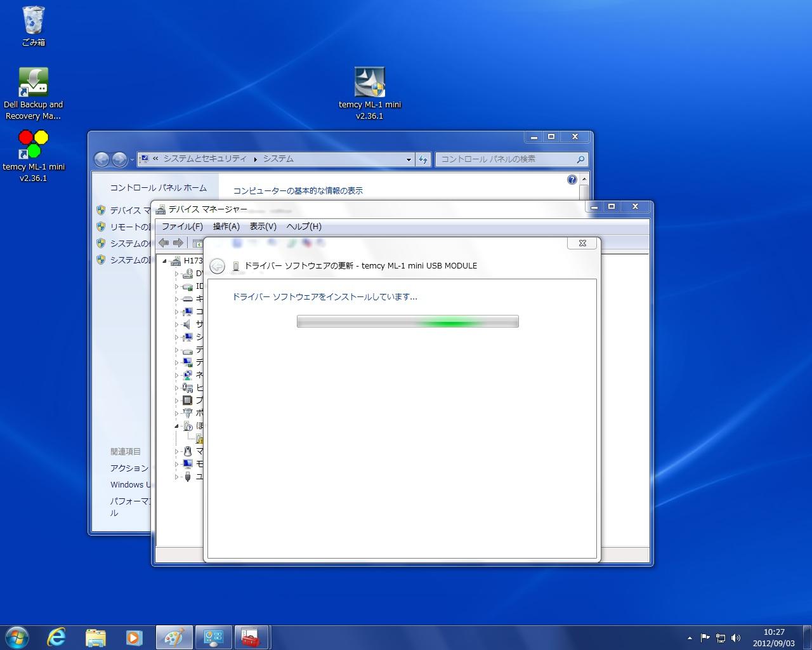The width and height of the screenshot is (812, 650).
Task: Click the Windows Update link in the System window sidebar
Action: click(x=131, y=484)
